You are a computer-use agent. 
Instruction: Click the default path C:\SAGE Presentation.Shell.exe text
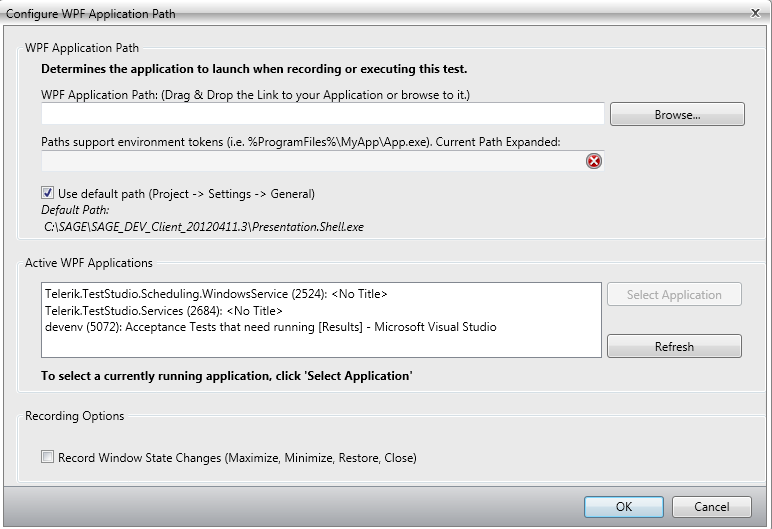[204, 227]
